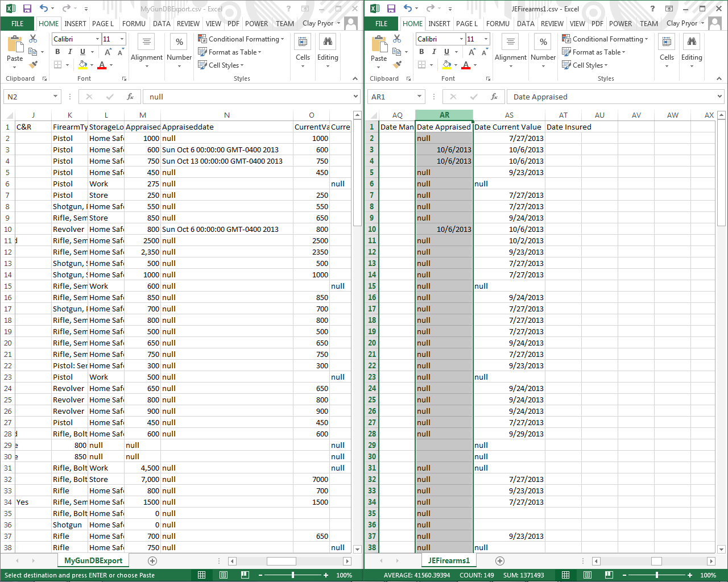Click Save icon in MyGunDBExport window
This screenshot has width=728, height=582.
pyautogui.click(x=27, y=9)
